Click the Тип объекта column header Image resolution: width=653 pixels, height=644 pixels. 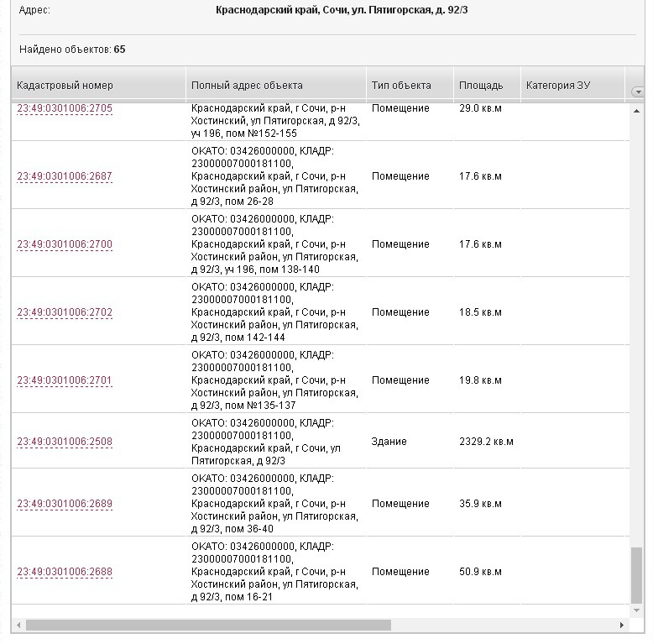401,86
